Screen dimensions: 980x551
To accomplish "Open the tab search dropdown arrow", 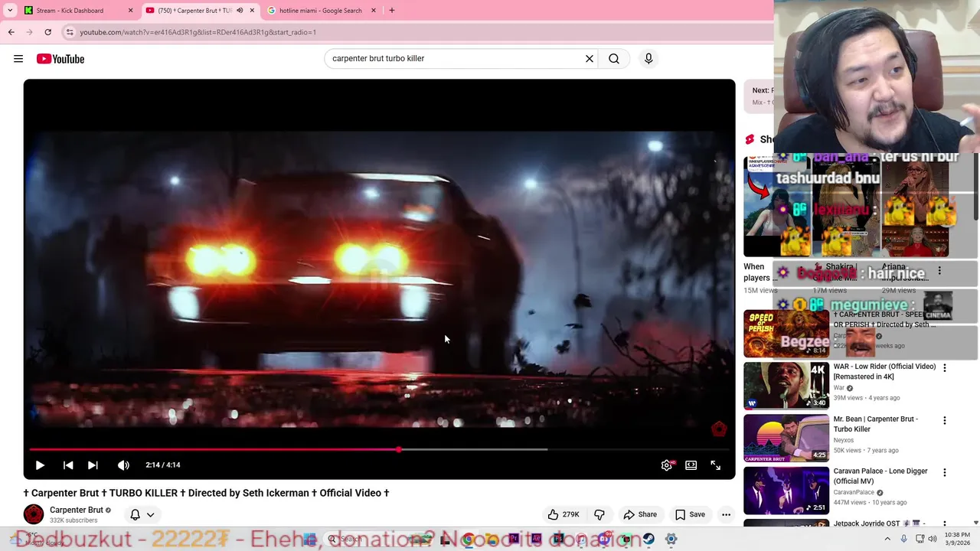I will (10, 11).
